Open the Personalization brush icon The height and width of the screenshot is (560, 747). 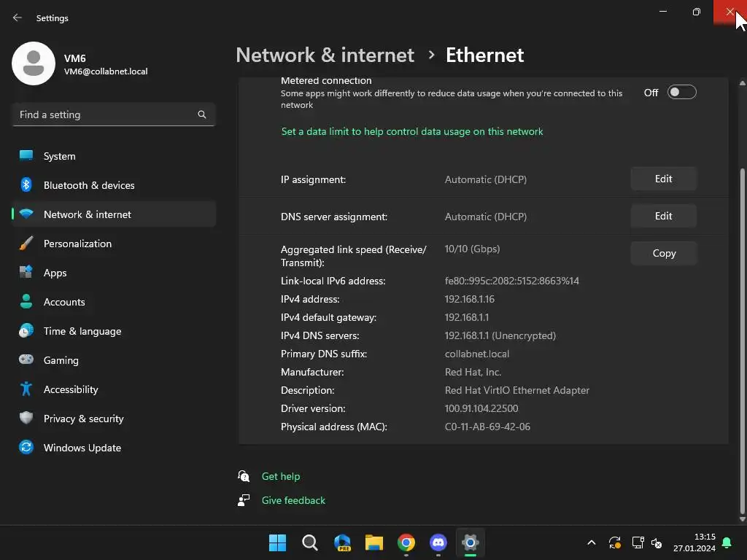click(26, 244)
